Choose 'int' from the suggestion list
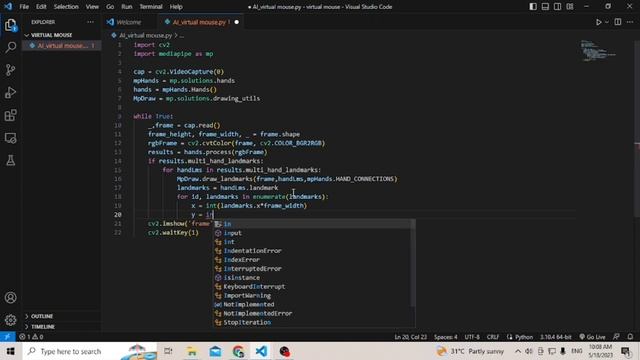The image size is (640, 360). click(314, 242)
